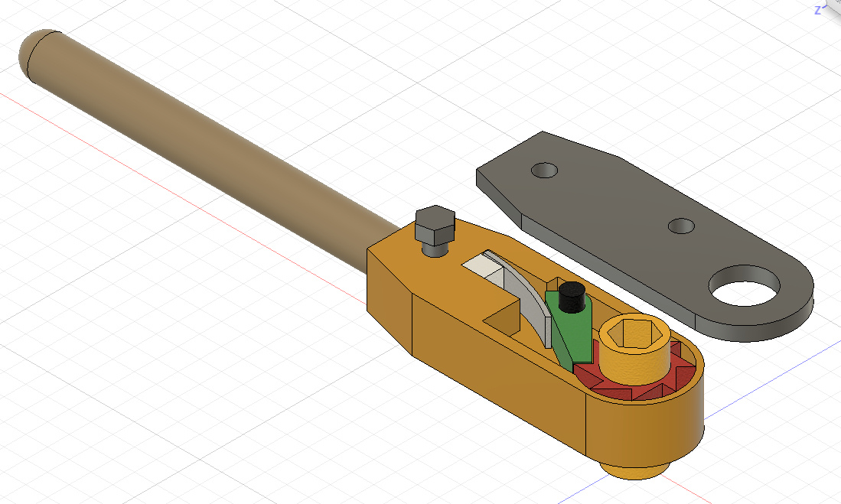Click the orange hex socket cylinder
841x504 pixels.
(634, 351)
